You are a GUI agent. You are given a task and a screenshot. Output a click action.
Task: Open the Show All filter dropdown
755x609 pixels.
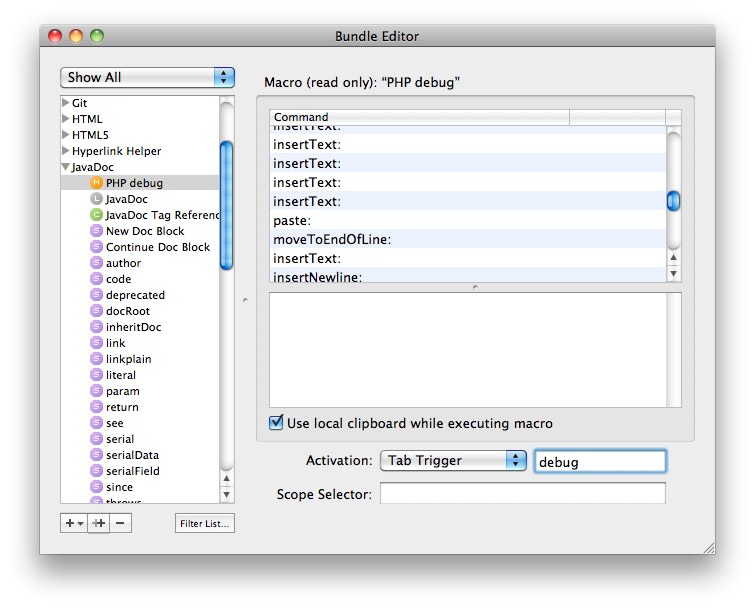point(147,78)
